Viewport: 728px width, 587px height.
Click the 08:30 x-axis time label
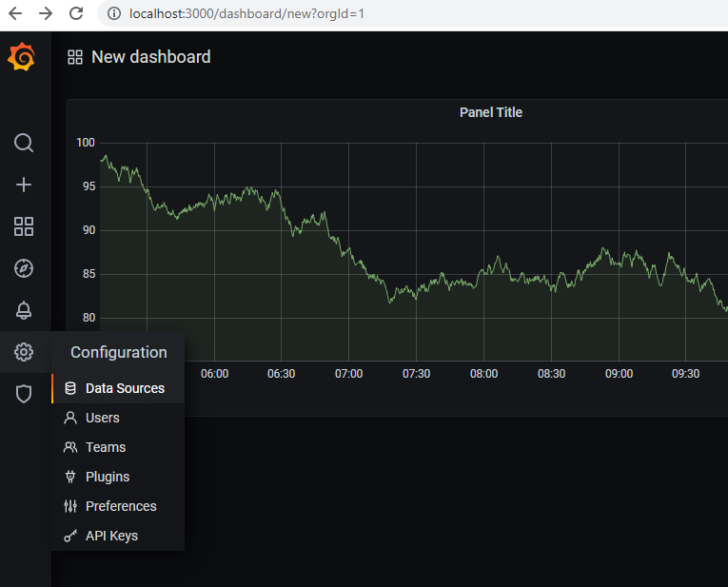tap(552, 374)
